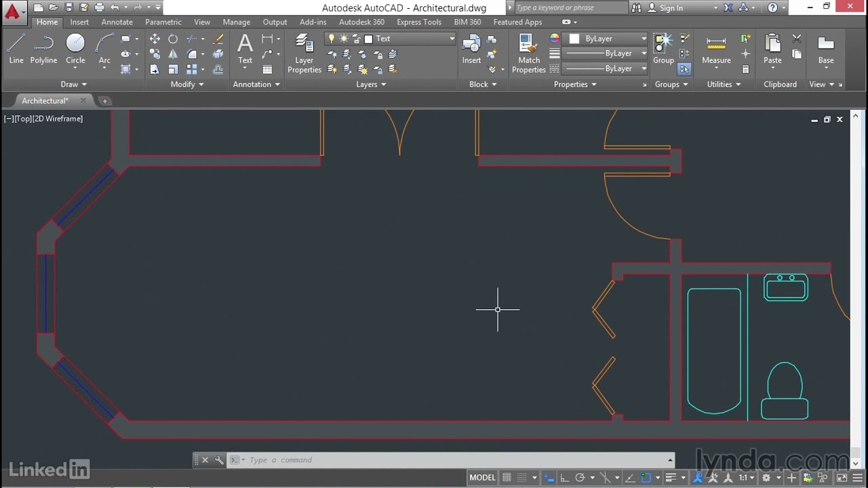Click the MODEL space button
Viewport: 868px width, 488px height.
tap(482, 478)
